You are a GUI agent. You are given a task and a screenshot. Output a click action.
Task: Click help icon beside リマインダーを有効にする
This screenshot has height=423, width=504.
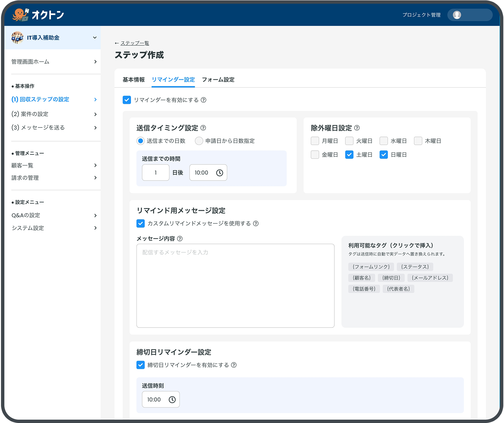click(x=204, y=100)
